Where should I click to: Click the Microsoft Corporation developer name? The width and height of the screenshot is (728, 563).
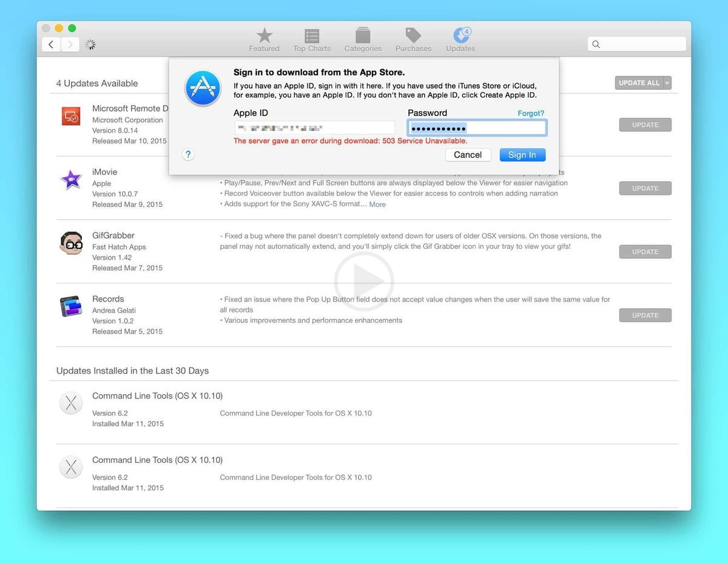pos(127,120)
